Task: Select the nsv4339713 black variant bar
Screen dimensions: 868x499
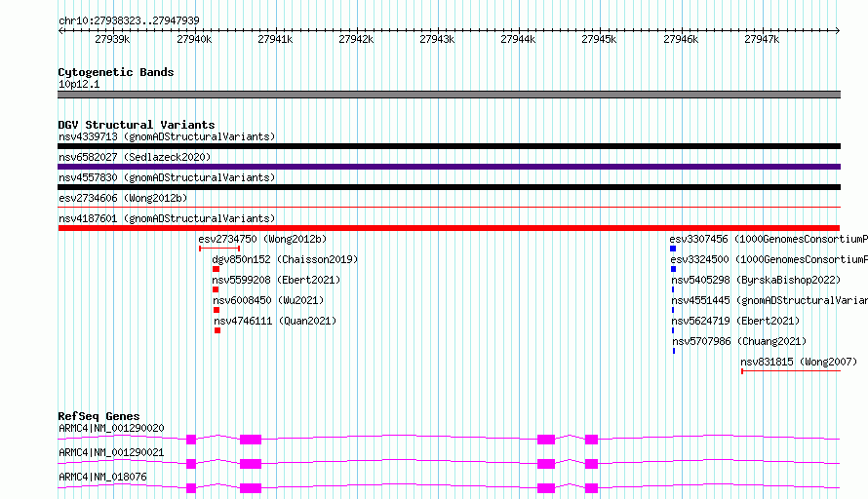Action: click(449, 146)
